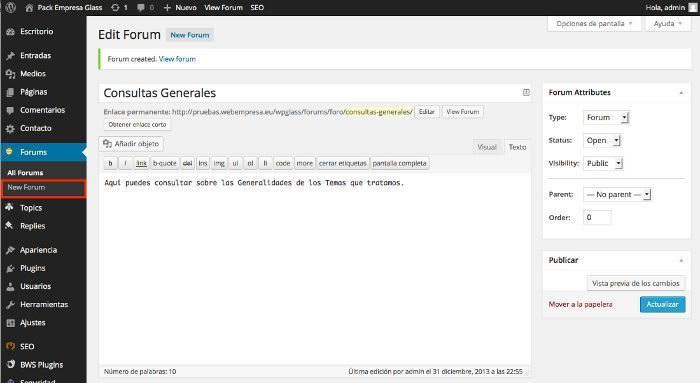The width and height of the screenshot is (700, 383).
Task: Select New Forum submenu item
Action: [x=43, y=187]
